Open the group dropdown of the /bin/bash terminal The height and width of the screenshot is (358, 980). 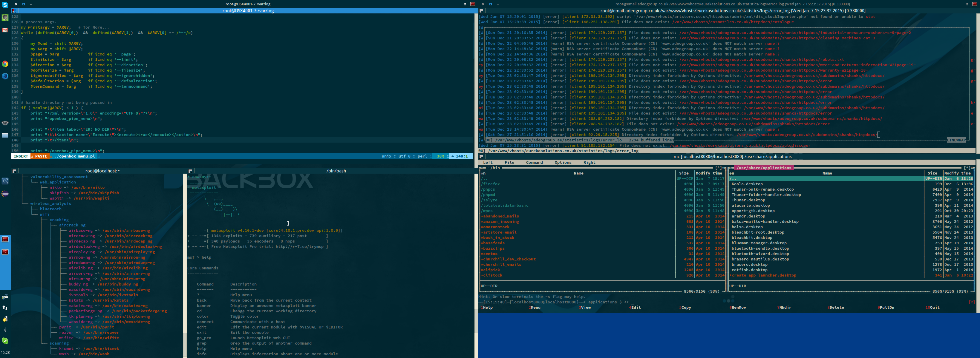pyautogui.click(x=190, y=171)
